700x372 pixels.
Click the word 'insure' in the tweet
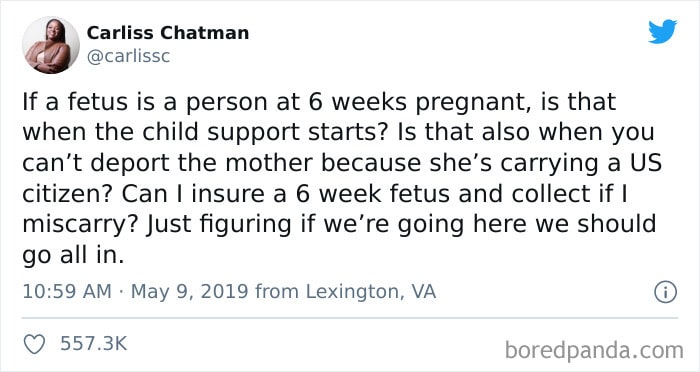(228, 193)
